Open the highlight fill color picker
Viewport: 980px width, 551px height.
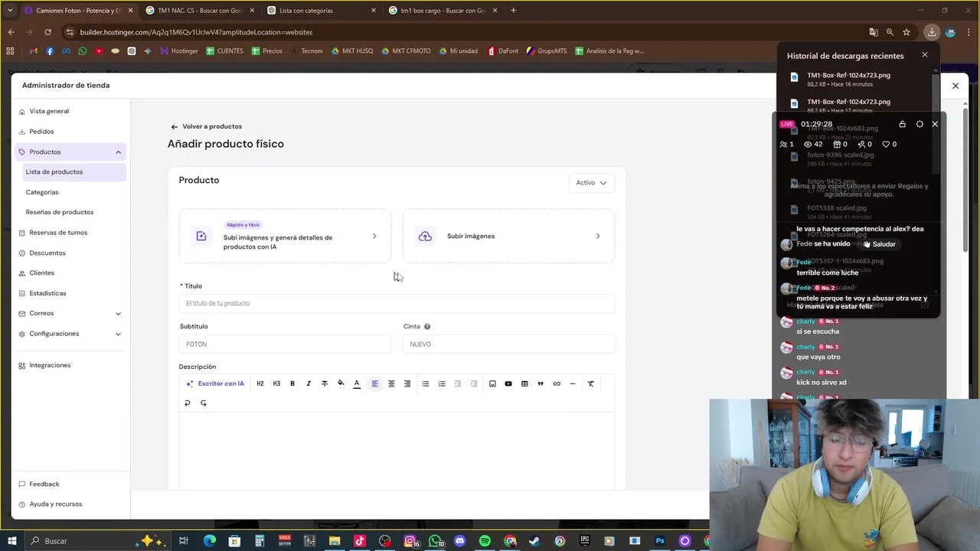click(341, 383)
